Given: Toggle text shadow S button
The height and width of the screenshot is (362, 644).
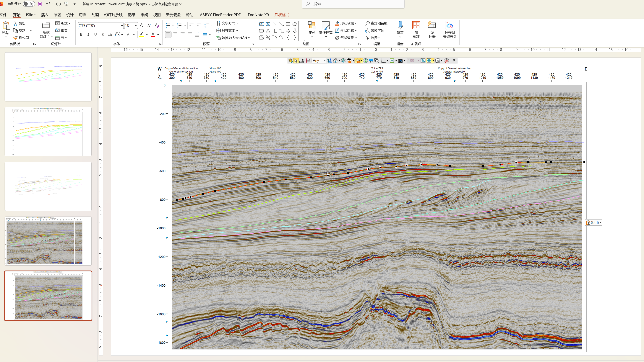Looking at the screenshot, I should click(103, 35).
